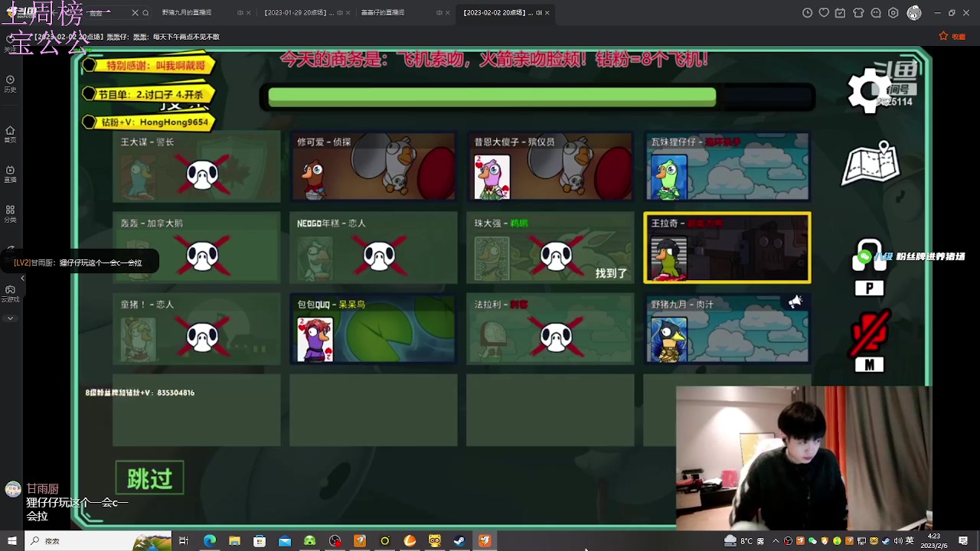Go to 首页 home in sidebar

pos(10,135)
